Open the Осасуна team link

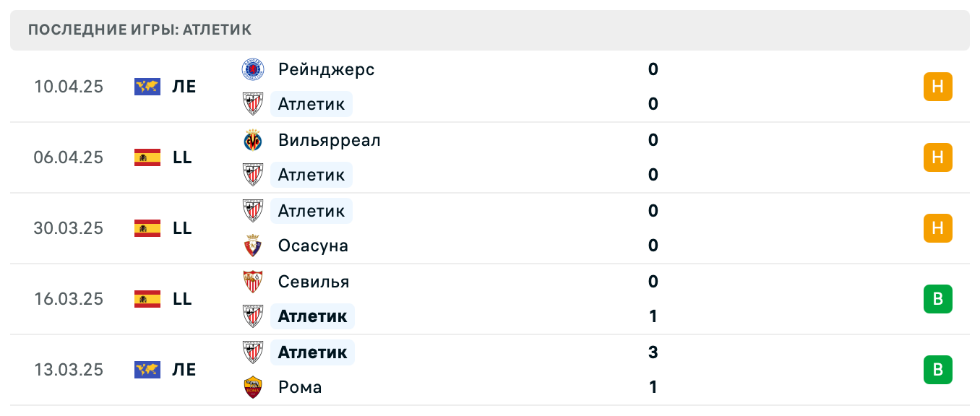point(313,246)
